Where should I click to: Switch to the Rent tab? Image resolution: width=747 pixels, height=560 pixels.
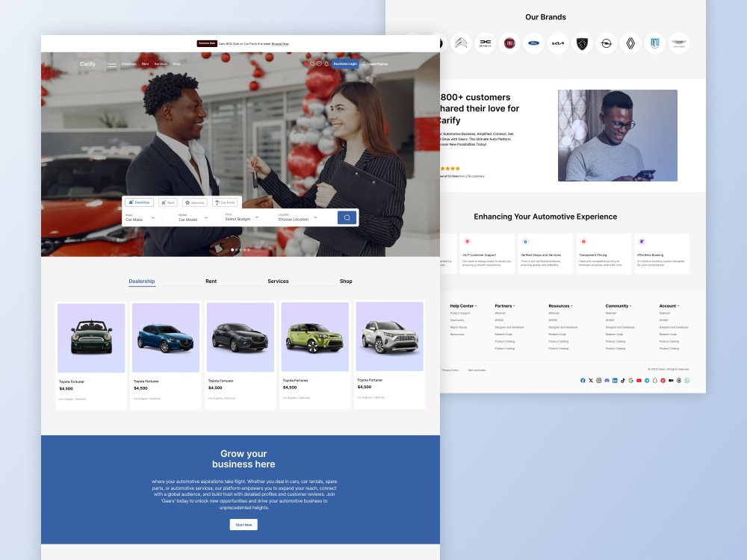coord(211,281)
